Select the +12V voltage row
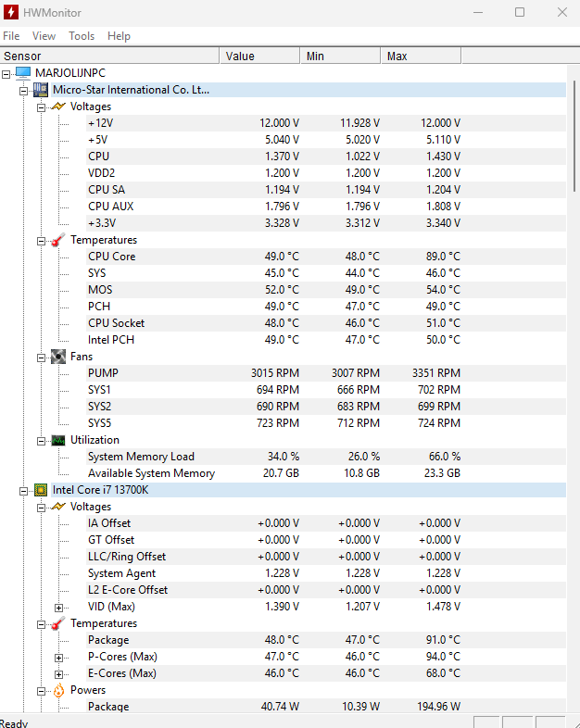The image size is (580, 728). coord(326,123)
